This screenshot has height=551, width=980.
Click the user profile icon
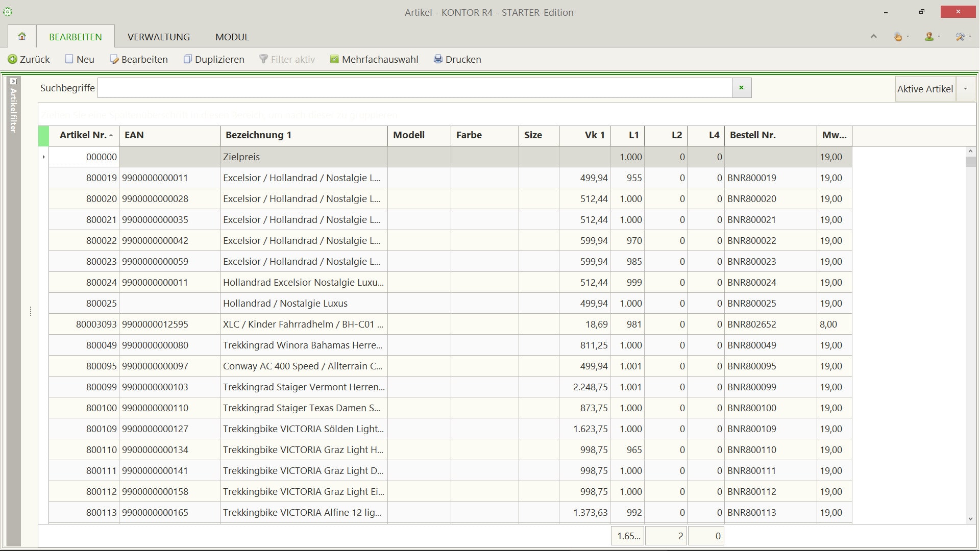tap(929, 37)
